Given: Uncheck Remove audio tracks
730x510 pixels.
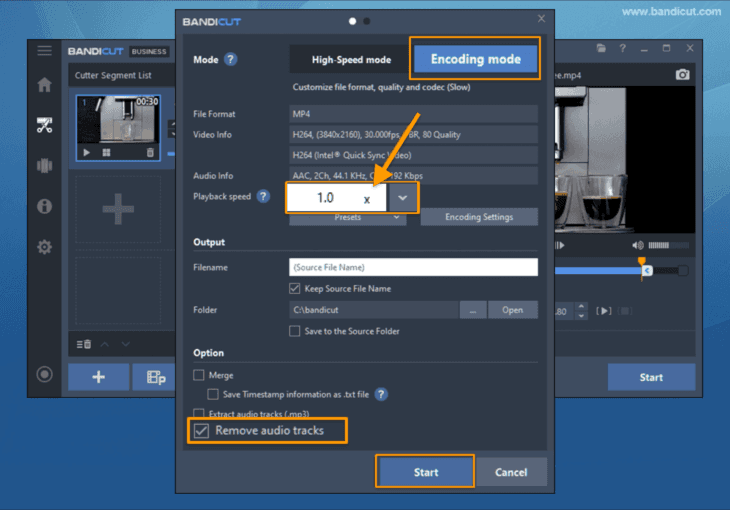Looking at the screenshot, I should tap(202, 431).
